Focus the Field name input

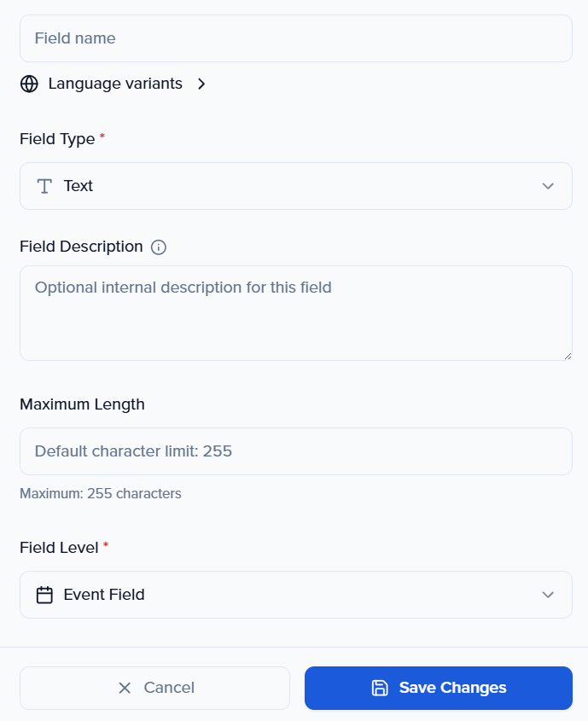(x=295, y=38)
